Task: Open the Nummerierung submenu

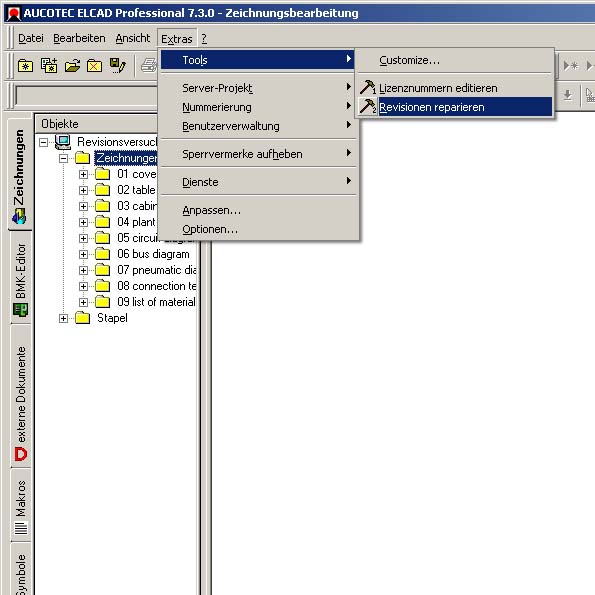Action: point(257,107)
